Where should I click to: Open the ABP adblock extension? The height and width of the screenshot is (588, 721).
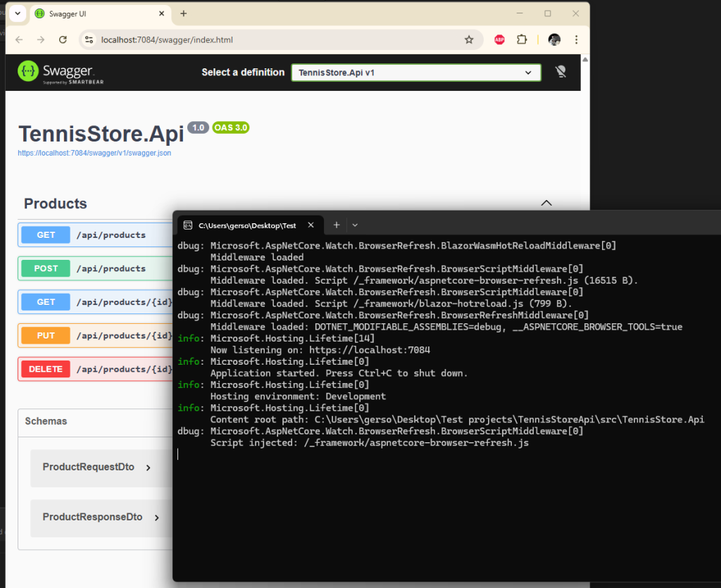pyautogui.click(x=499, y=40)
